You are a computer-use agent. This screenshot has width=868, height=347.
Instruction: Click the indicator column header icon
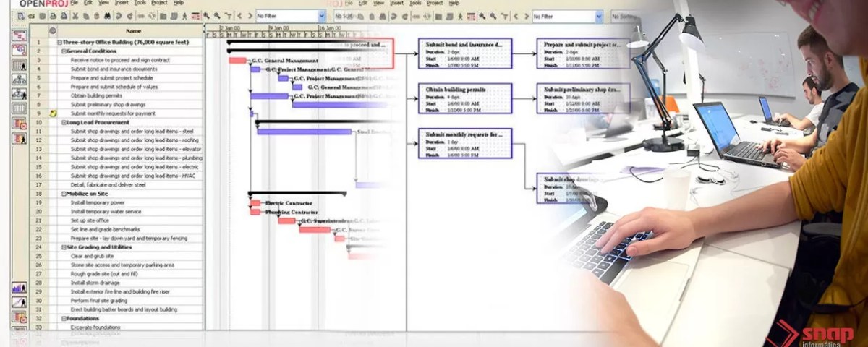click(x=53, y=31)
